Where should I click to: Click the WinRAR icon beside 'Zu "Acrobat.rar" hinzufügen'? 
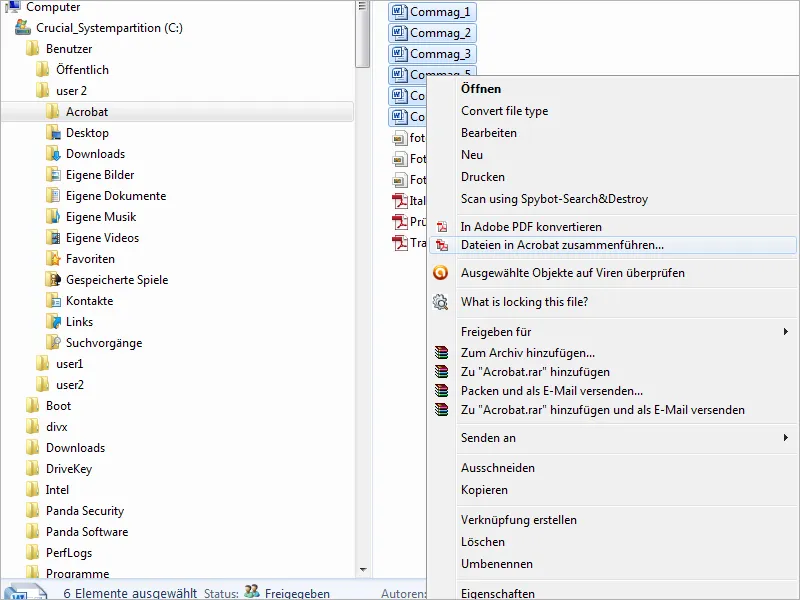point(441,371)
